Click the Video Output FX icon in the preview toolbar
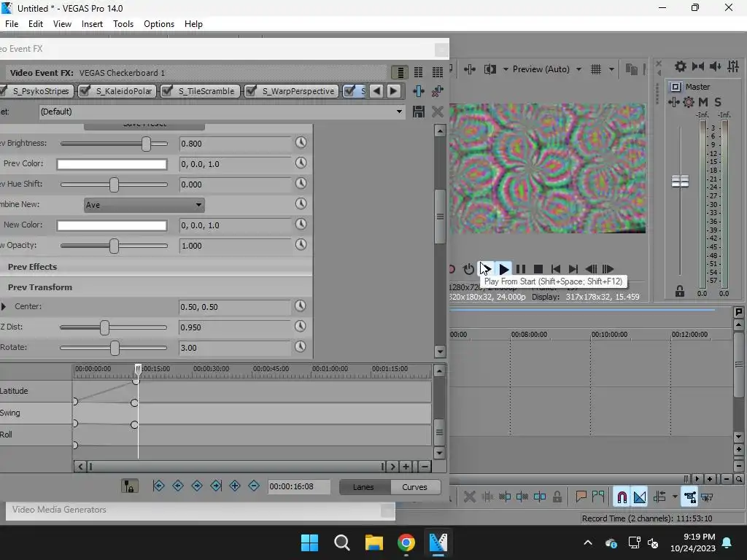 [470, 69]
